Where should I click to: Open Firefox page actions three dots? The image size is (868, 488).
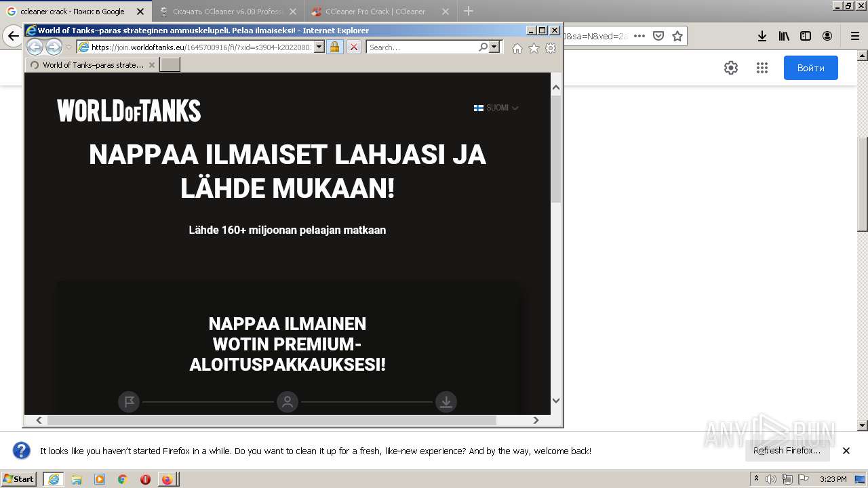coord(639,36)
